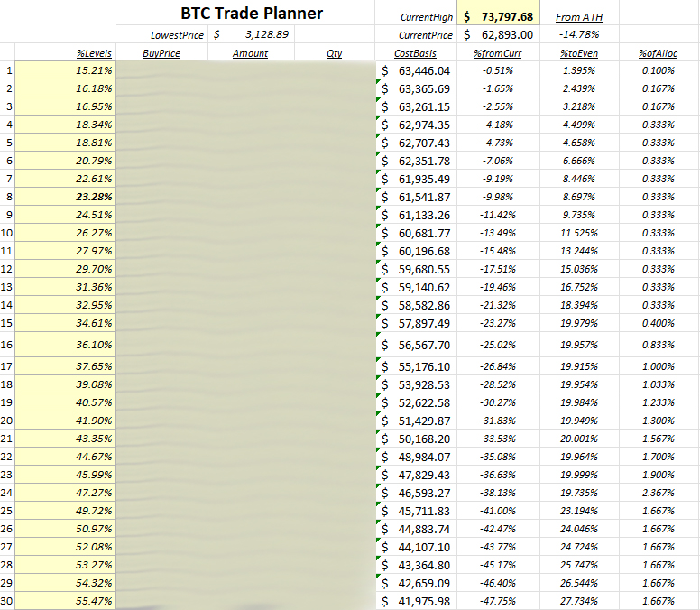Click row number 1
The image size is (700, 610).
tap(9, 70)
